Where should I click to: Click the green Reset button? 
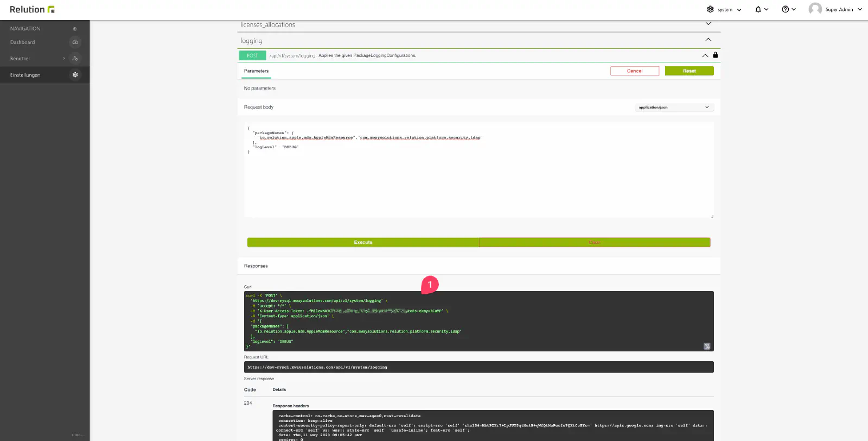[x=690, y=71]
